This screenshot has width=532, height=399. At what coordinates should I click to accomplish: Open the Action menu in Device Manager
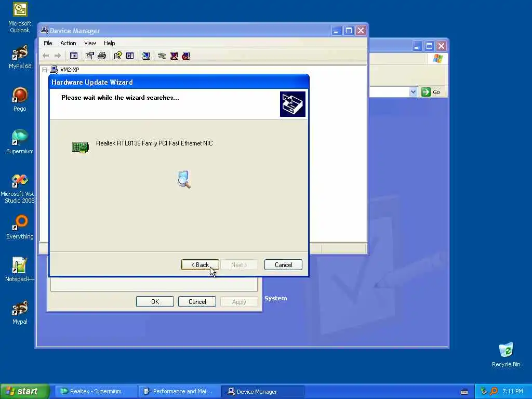(68, 43)
